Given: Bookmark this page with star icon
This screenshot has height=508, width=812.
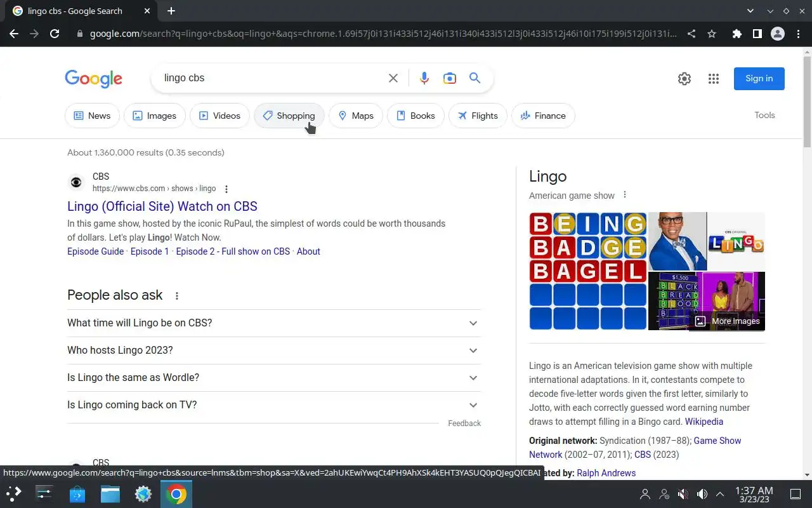Looking at the screenshot, I should 712,34.
